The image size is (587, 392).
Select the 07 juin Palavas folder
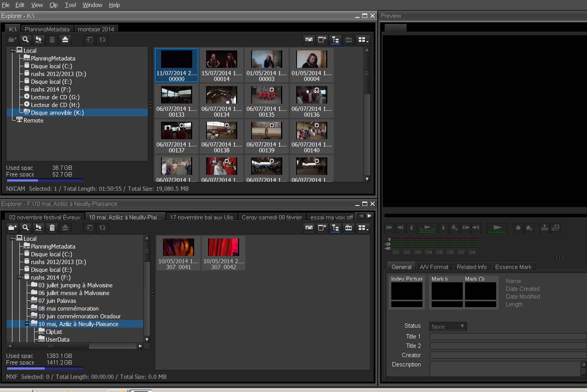tap(57, 301)
